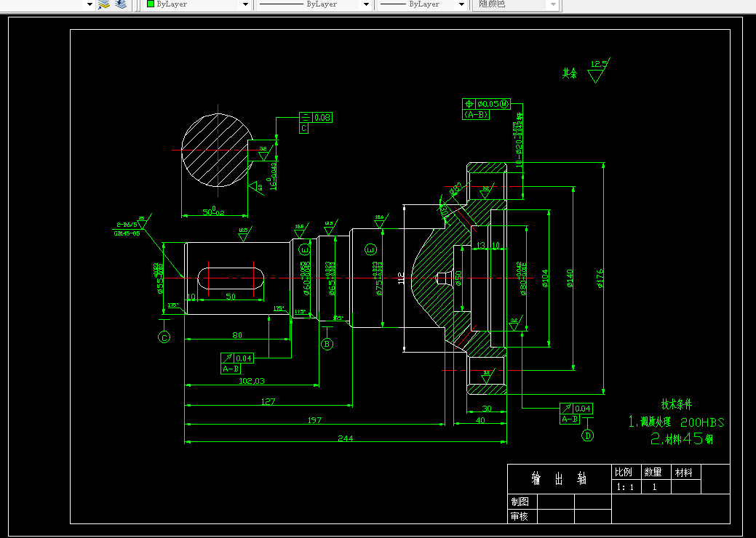Image resolution: width=756 pixels, height=538 pixels.
Task: Select the ø140 diameter dimension
Action: (570, 278)
